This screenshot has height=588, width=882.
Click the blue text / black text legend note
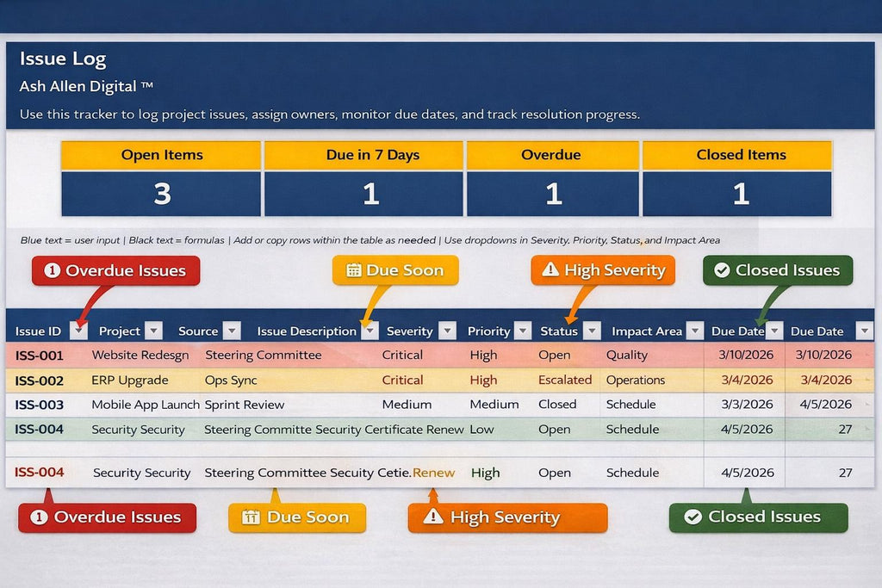click(x=370, y=240)
